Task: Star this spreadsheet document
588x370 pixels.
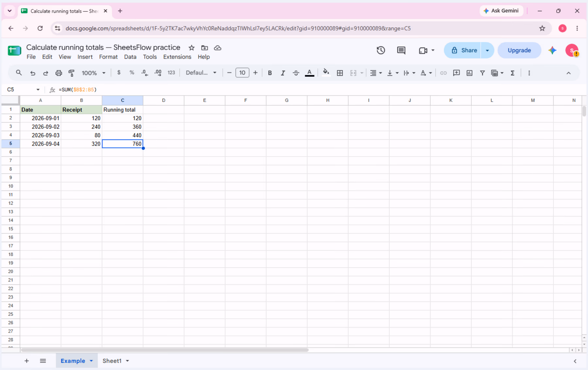Action: tap(192, 48)
